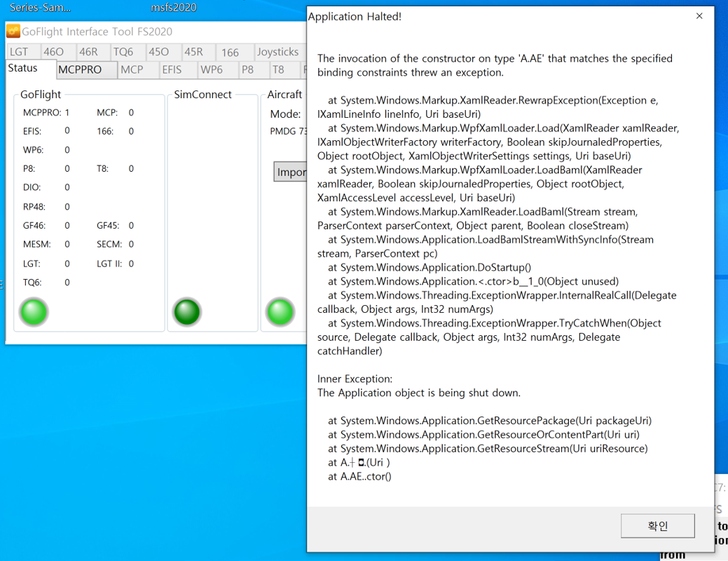Image resolution: width=728 pixels, height=561 pixels.
Task: Click the Aircraft green status indicator
Action: (280, 312)
